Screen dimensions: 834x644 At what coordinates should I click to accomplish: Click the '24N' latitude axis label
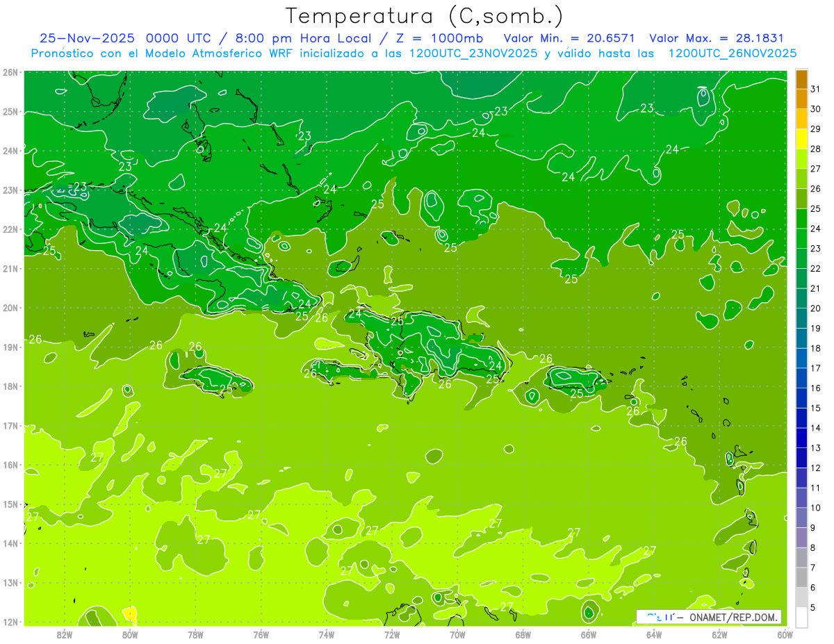(x=10, y=151)
